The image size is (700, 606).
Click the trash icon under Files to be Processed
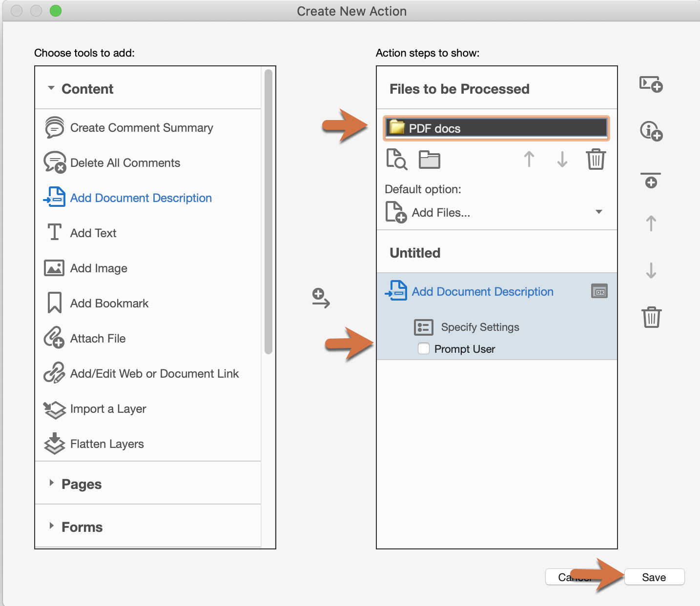click(x=596, y=160)
